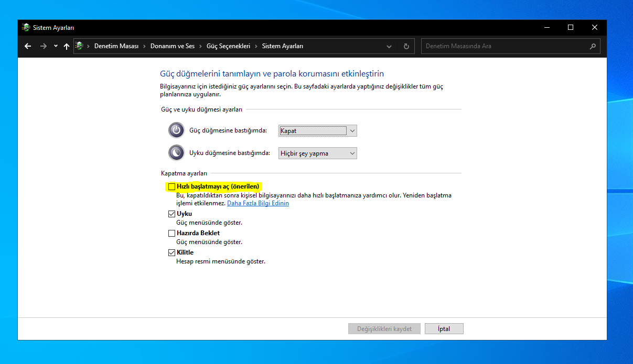Uncheck the Kilitle checkbox
Viewport: 633px width, 364px height.
coord(171,252)
